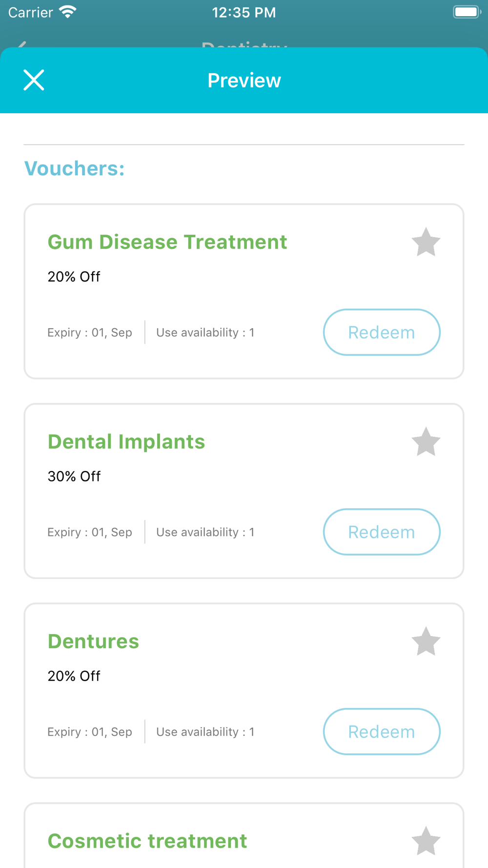Close the Preview sheet with X icon
The image size is (488, 868).
pos(34,80)
